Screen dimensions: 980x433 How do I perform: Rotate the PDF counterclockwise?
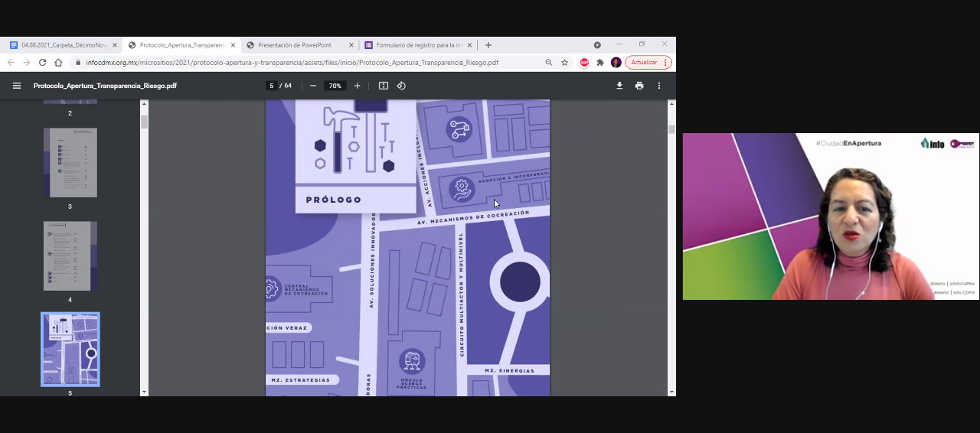[401, 86]
